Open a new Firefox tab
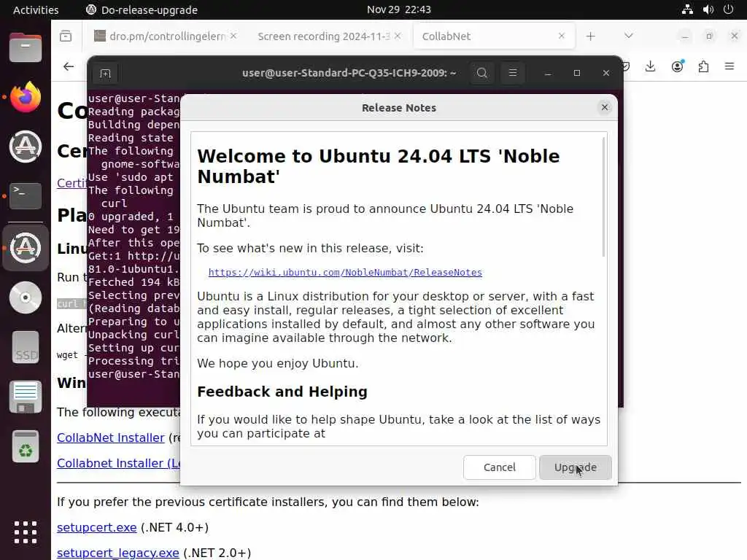Screen dimensions: 747x560 (x=591, y=36)
